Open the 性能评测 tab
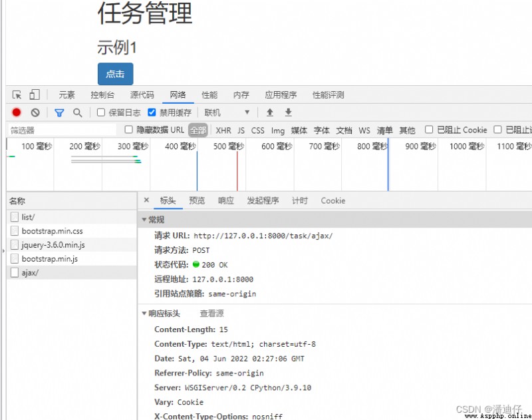 pyautogui.click(x=329, y=95)
